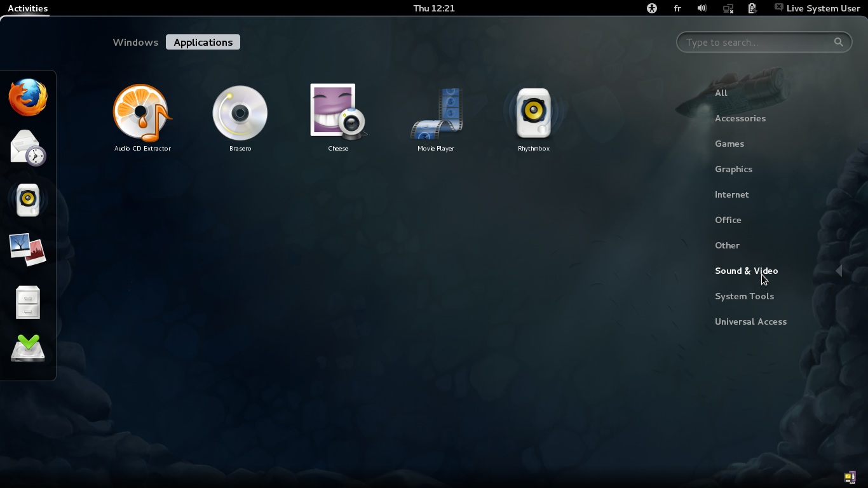Select the Sound & Video category
This screenshot has width=868, height=488.
click(x=747, y=271)
